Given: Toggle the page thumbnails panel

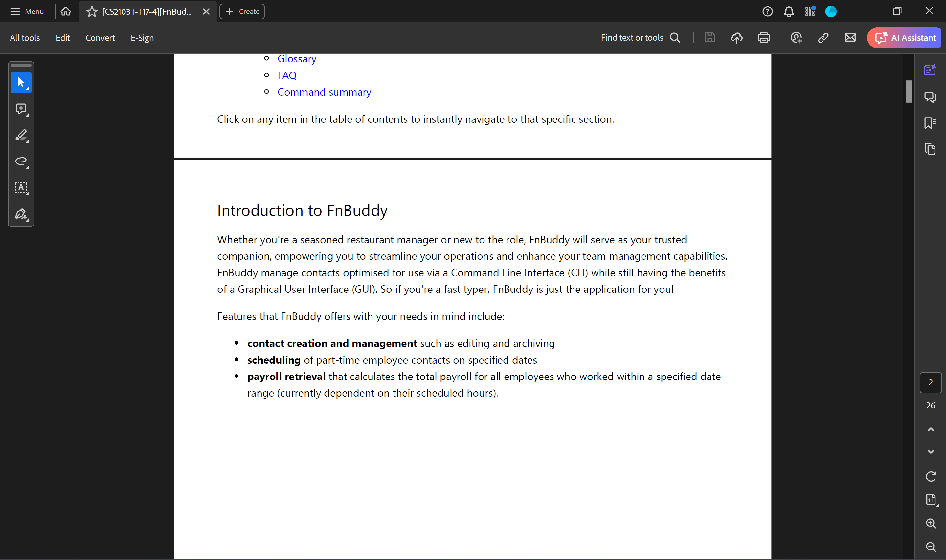Looking at the screenshot, I should point(930,149).
